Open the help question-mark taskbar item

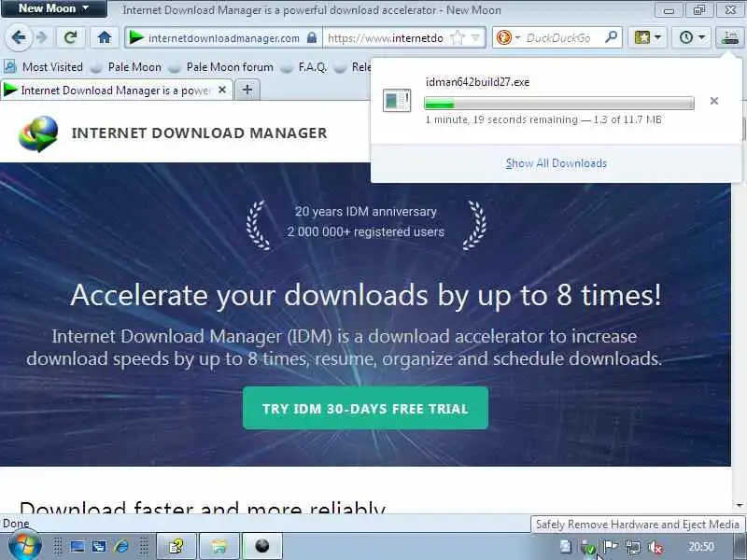pos(176,546)
